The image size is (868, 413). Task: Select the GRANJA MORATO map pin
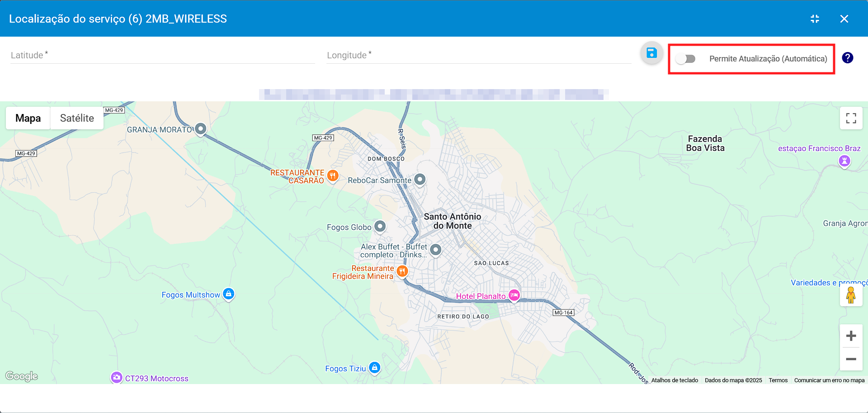(201, 129)
